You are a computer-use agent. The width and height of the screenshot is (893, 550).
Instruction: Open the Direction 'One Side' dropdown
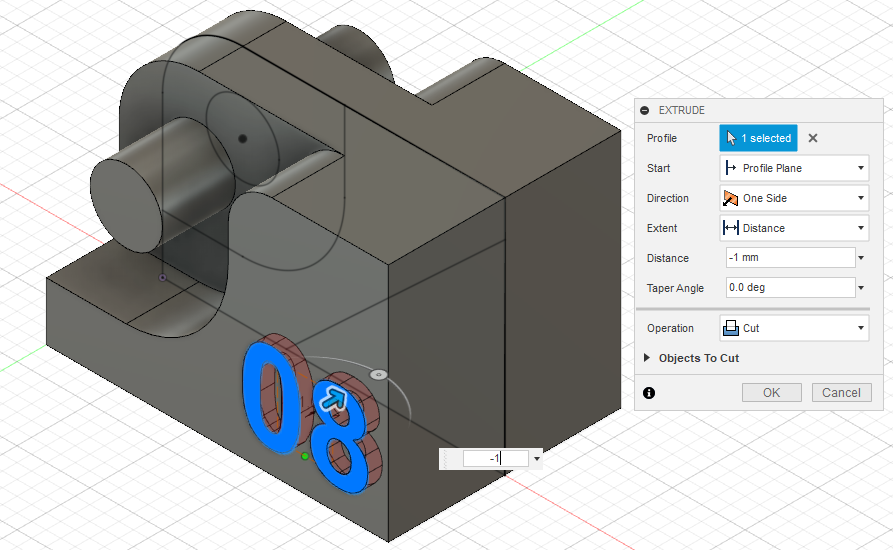(x=794, y=198)
